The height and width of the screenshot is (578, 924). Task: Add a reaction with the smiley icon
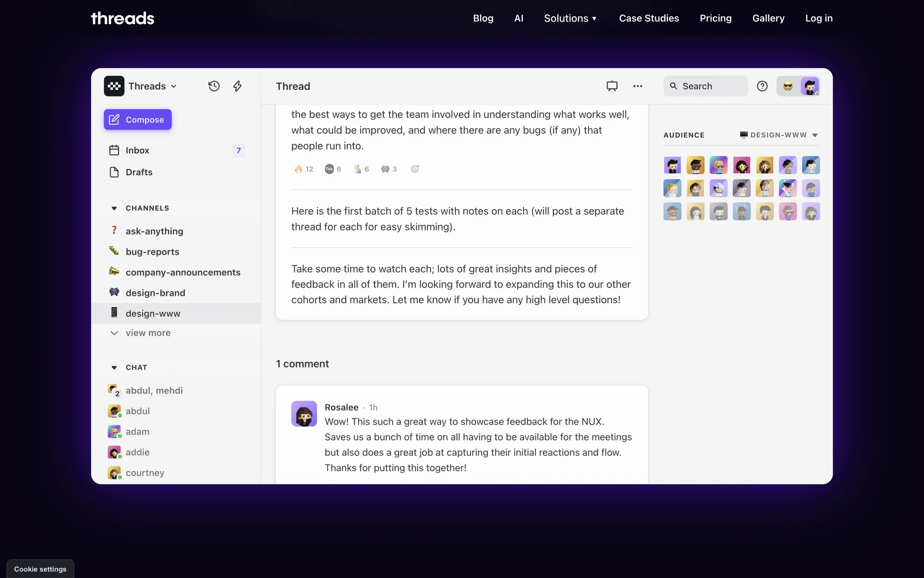[415, 169]
